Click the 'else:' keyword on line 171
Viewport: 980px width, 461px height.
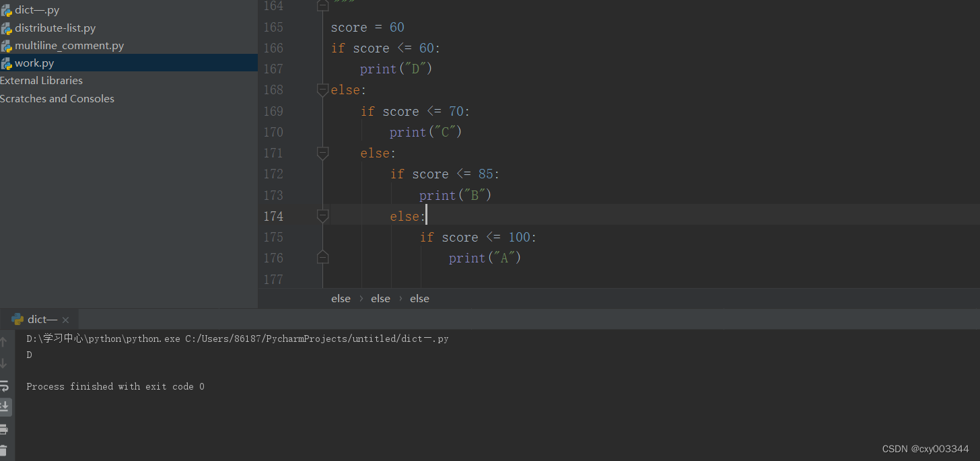click(x=378, y=153)
